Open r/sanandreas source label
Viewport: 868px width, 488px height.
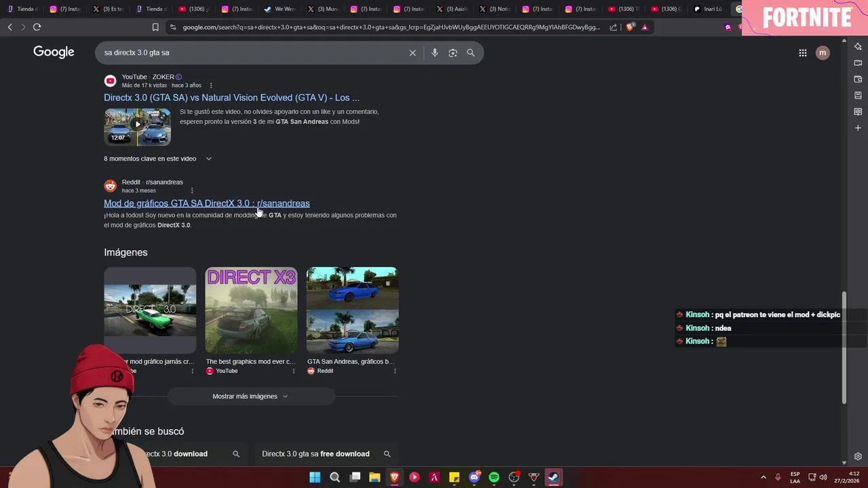(164, 182)
